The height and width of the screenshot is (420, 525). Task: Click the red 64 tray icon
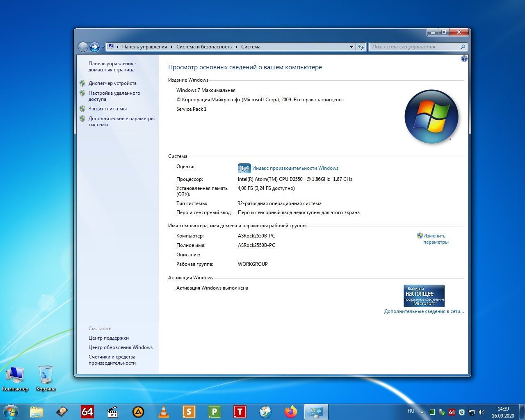[x=452, y=412]
